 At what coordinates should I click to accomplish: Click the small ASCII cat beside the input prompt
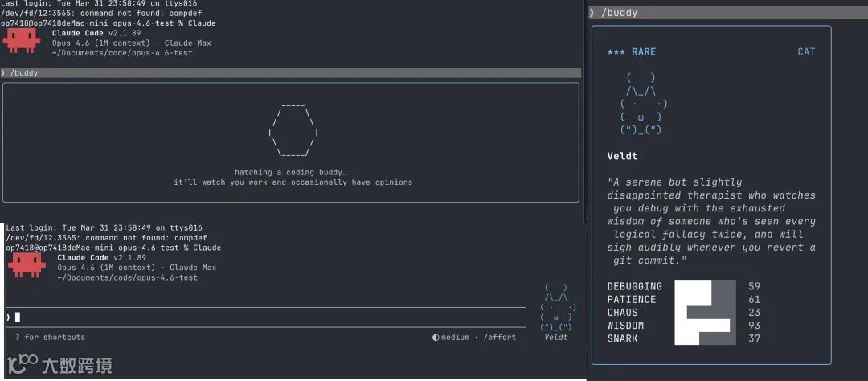(558, 307)
